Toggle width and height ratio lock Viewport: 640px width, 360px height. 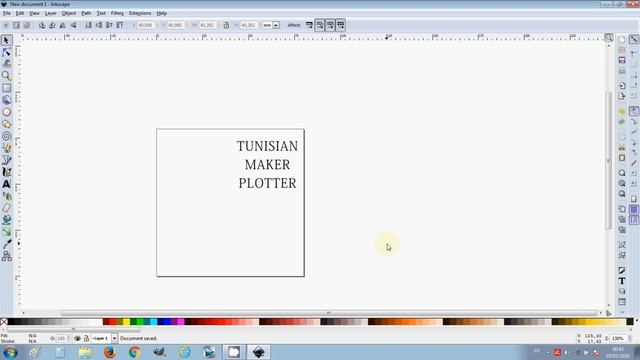226,25
